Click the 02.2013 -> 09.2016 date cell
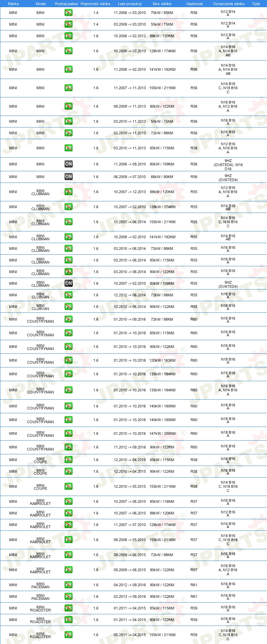The height and width of the screenshot is (644, 267). click(x=130, y=596)
